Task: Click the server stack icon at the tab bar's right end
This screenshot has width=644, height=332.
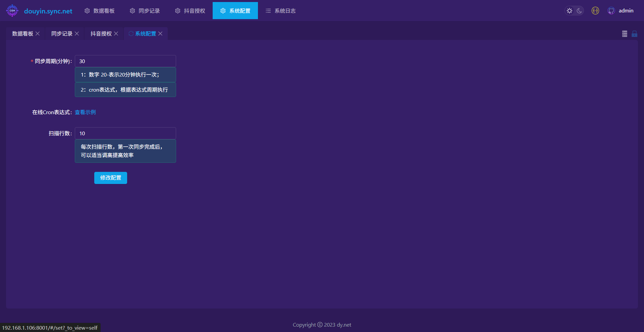Action: (x=625, y=34)
